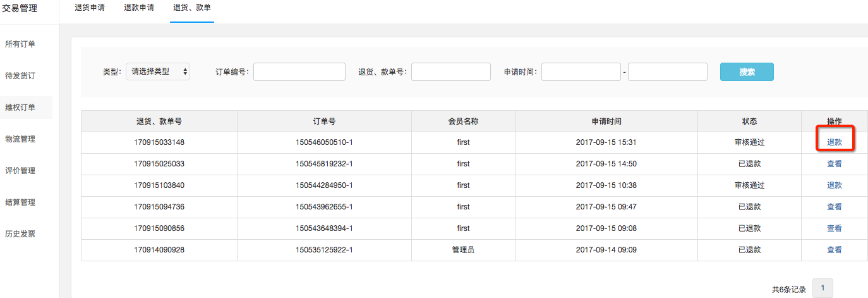Viewport: 868px width, 298px height.
Task: Open 物流管理 sidebar section
Action: [20, 139]
